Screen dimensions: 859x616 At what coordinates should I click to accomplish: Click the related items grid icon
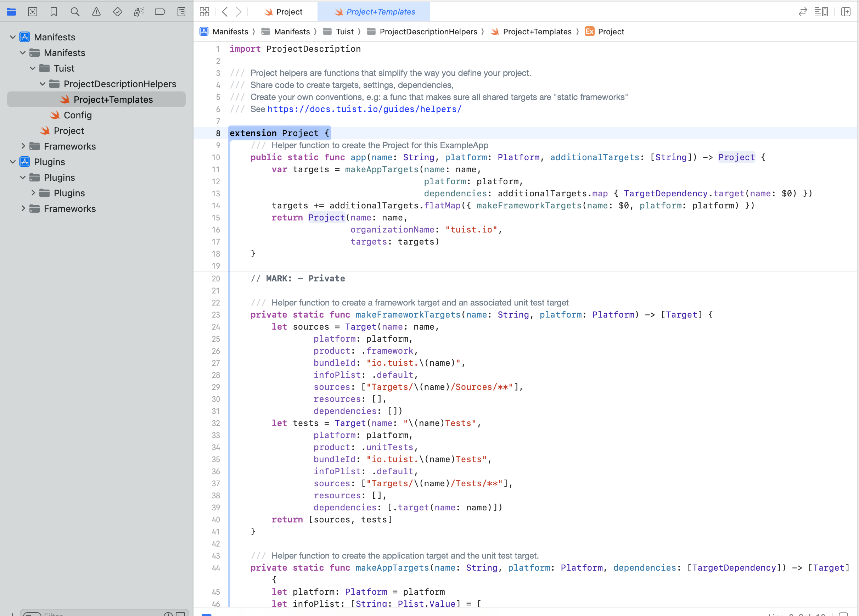click(x=204, y=12)
